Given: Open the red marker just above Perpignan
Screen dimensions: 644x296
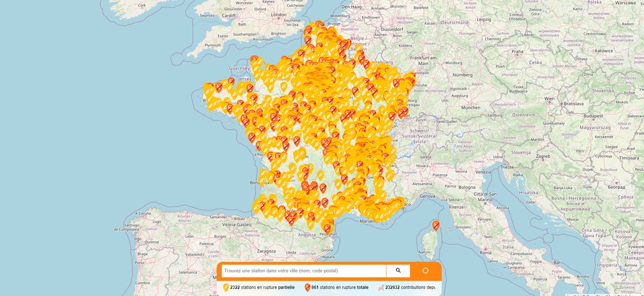Looking at the screenshot, I should pos(327,228).
